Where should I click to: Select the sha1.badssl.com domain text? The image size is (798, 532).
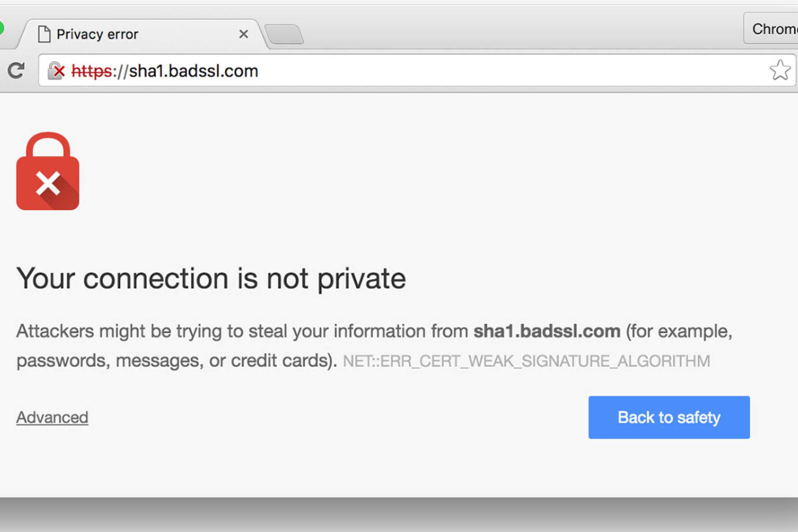pyautogui.click(x=193, y=71)
